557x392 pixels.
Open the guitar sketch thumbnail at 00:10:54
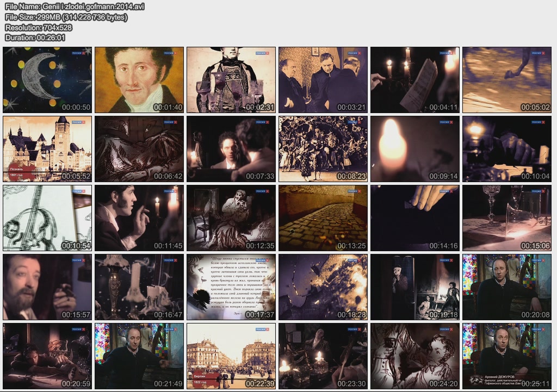pos(47,218)
